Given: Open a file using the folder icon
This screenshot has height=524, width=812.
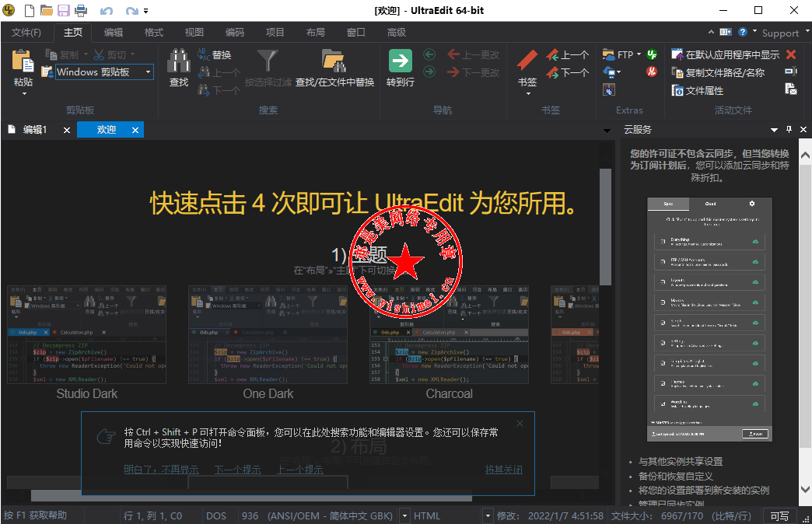Looking at the screenshot, I should pos(47,10).
